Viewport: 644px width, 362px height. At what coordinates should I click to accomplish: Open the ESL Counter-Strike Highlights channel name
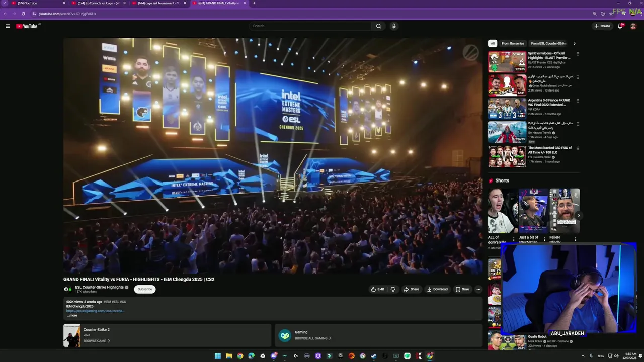click(99, 287)
